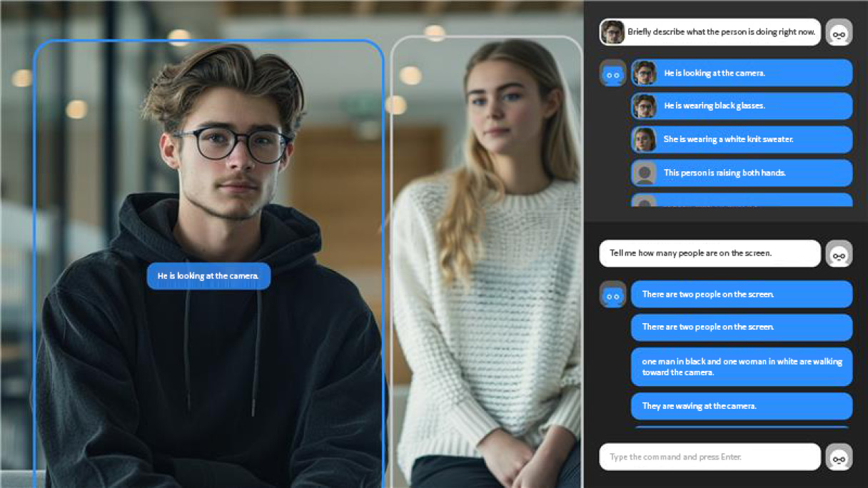
Task: Click the overlay caption label on the man's hoodie
Action: (208, 276)
